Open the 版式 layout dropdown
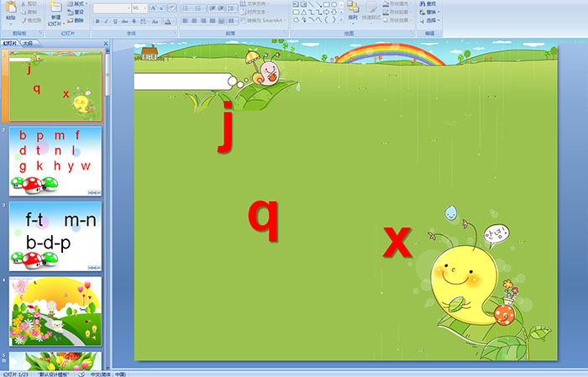The height and width of the screenshot is (377, 588). [78, 3]
